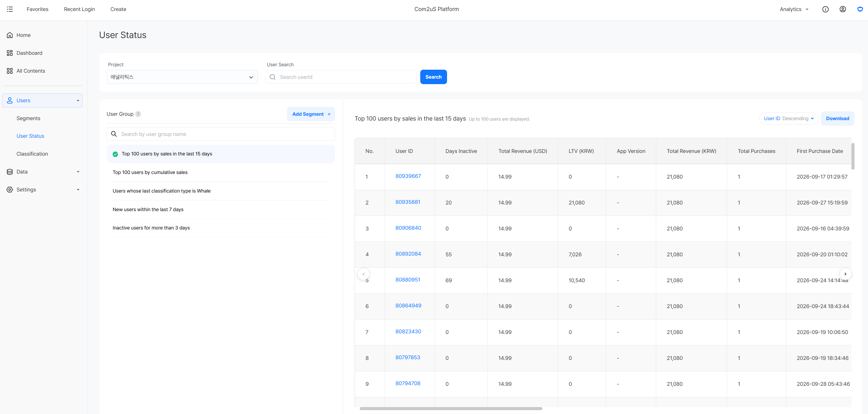Download the user list
Viewport: 868px width, 414px height.
pyautogui.click(x=837, y=118)
